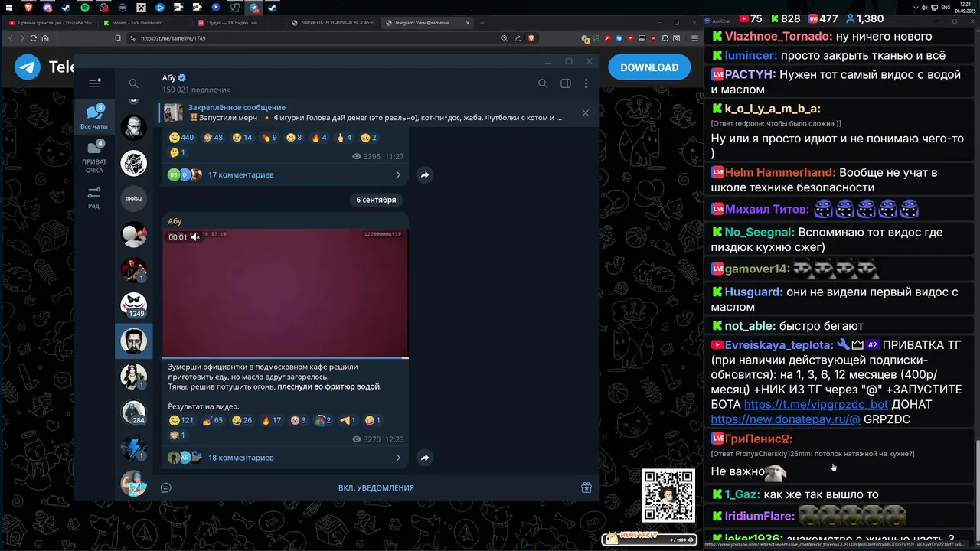Open the Telegram hamburger menu
980x551 pixels.
tap(94, 83)
